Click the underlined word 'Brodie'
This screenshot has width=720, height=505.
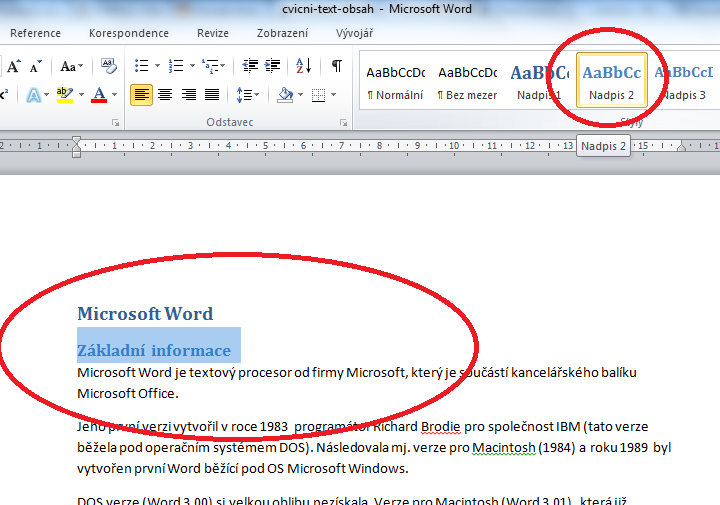pos(440,426)
